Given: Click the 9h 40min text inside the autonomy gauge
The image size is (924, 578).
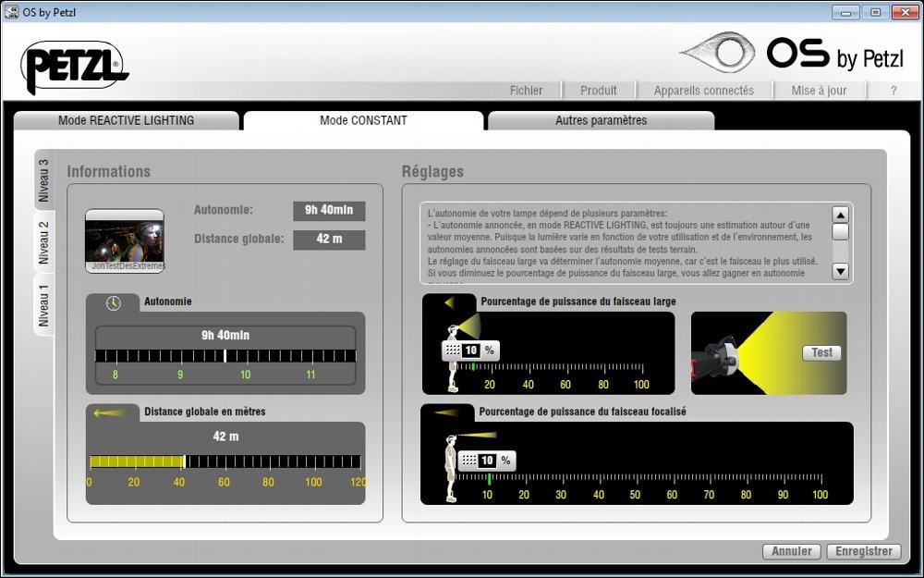Looking at the screenshot, I should pos(225,335).
